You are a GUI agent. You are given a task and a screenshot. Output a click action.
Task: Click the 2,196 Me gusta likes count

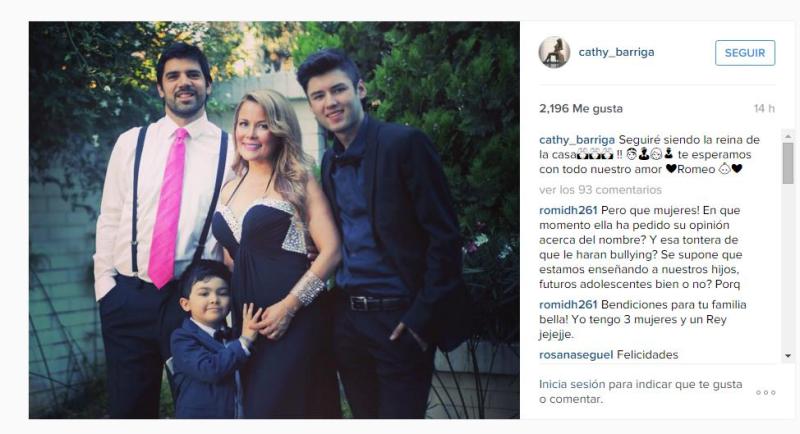[581, 109]
